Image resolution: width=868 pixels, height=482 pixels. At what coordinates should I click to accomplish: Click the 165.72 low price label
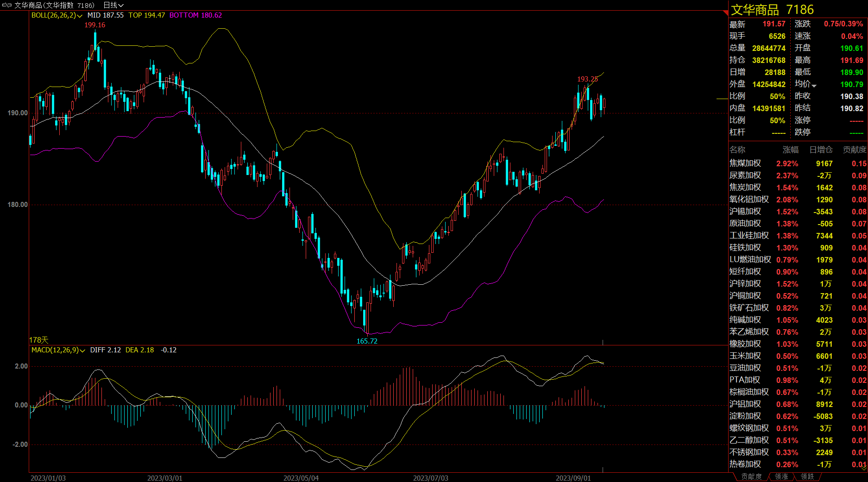367,341
